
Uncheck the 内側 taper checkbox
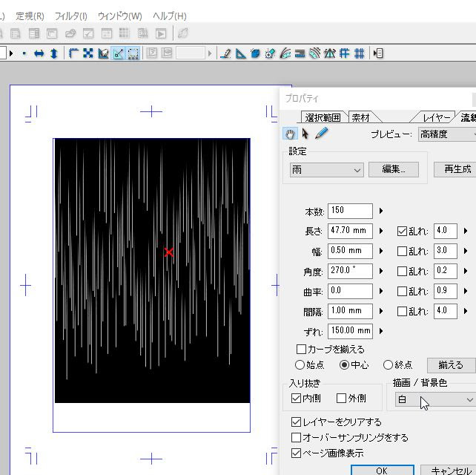tap(296, 398)
